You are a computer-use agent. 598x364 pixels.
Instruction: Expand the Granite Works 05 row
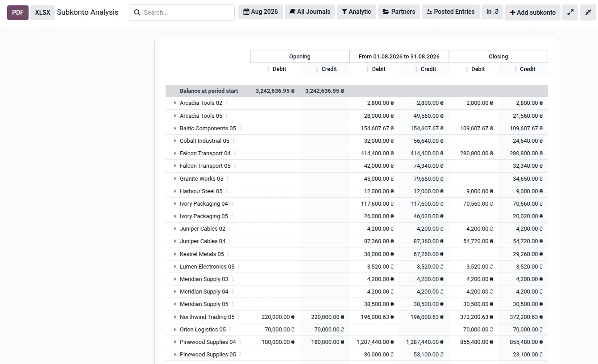click(175, 179)
